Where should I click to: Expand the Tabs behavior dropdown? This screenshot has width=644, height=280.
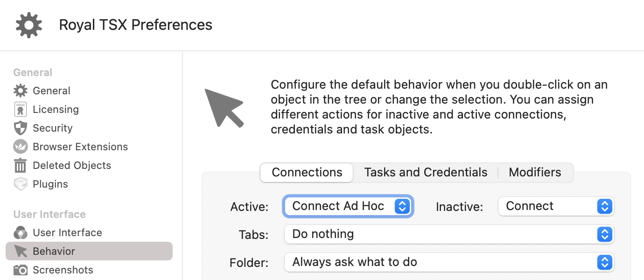click(x=449, y=234)
